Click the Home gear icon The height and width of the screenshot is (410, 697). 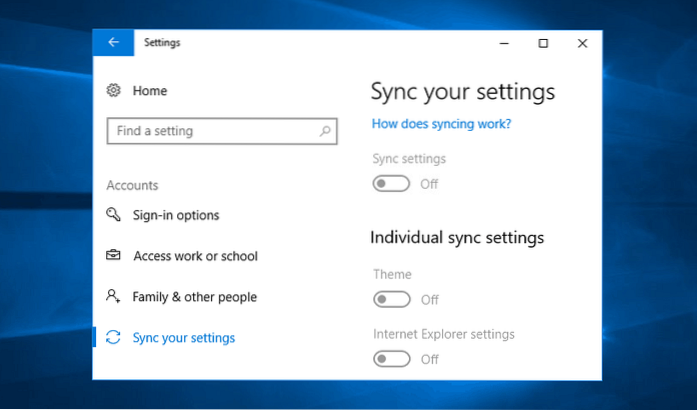[113, 91]
